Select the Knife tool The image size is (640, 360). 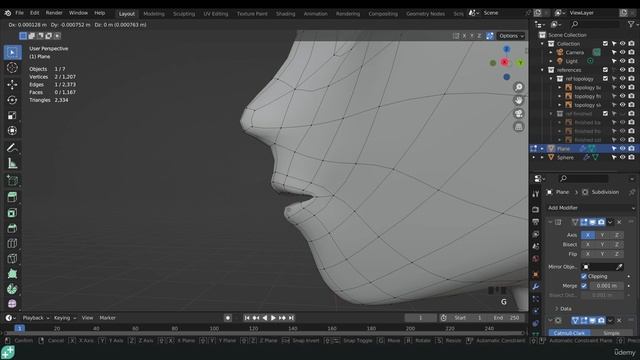[x=12, y=259]
